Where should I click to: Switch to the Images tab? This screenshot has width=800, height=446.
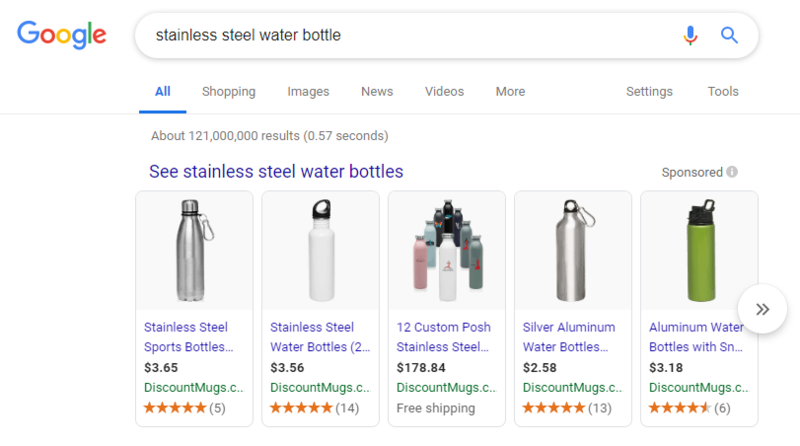[x=308, y=92]
